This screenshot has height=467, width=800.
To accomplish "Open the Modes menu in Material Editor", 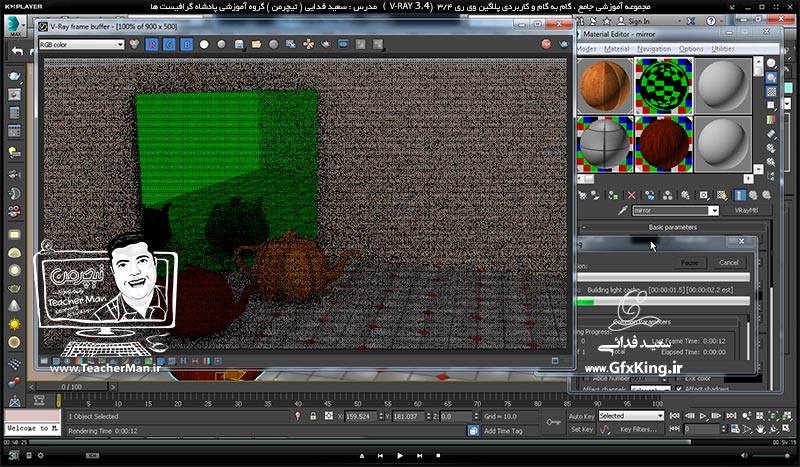I will 586,49.
